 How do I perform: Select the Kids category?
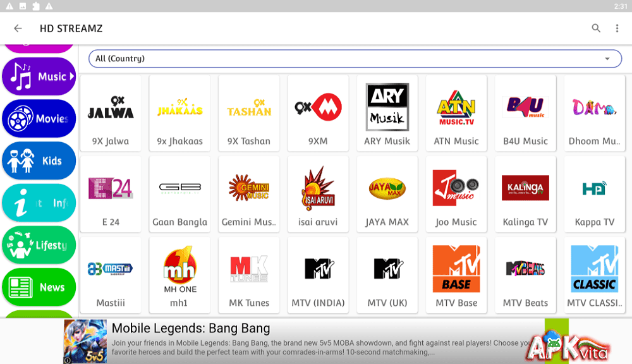39,161
